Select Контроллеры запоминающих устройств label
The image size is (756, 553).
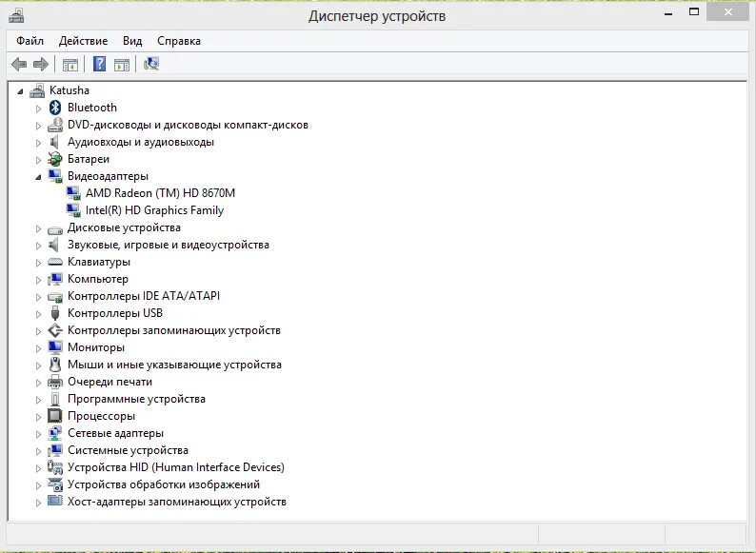point(173,330)
